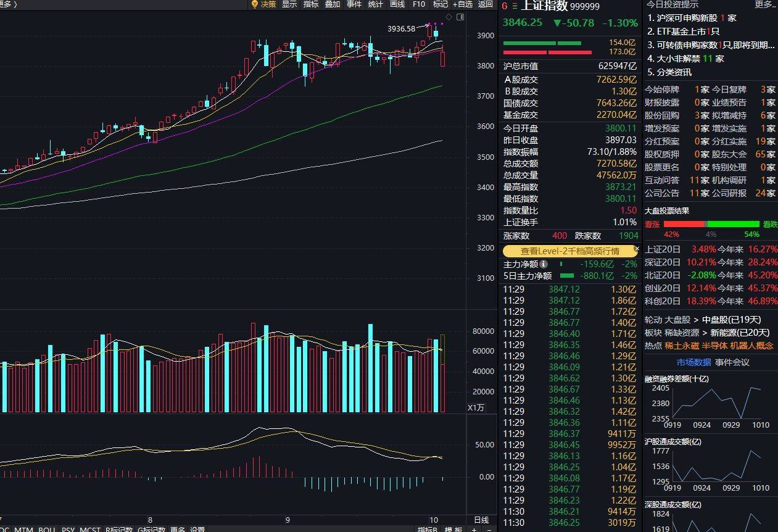Select the 画线 drawing tool

pos(397,4)
